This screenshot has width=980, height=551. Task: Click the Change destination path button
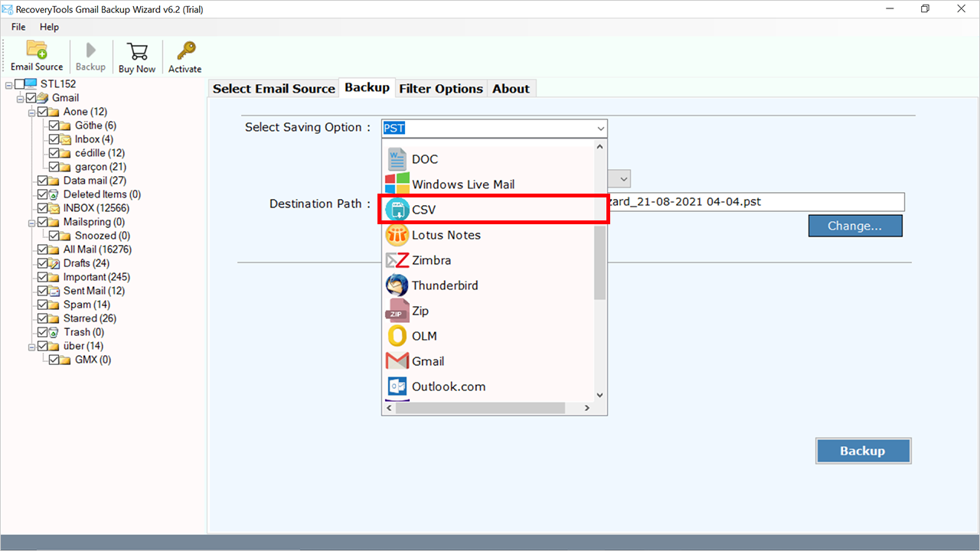coord(855,225)
